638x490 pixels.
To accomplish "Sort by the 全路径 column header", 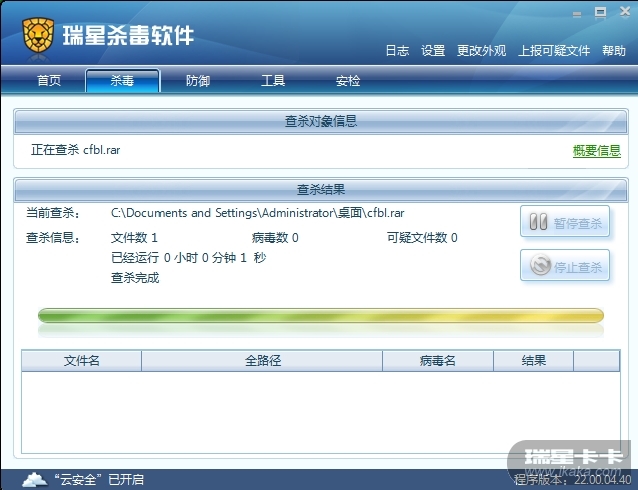I will [x=262, y=361].
